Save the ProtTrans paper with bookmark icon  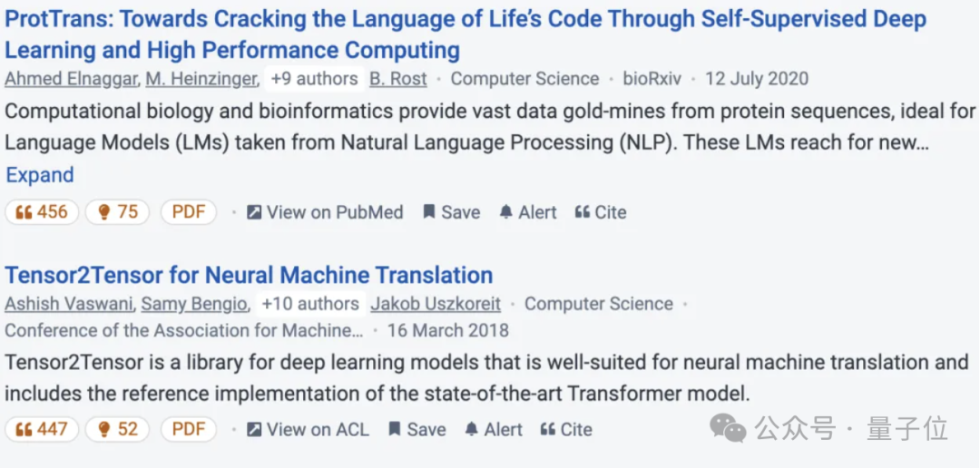tap(451, 212)
